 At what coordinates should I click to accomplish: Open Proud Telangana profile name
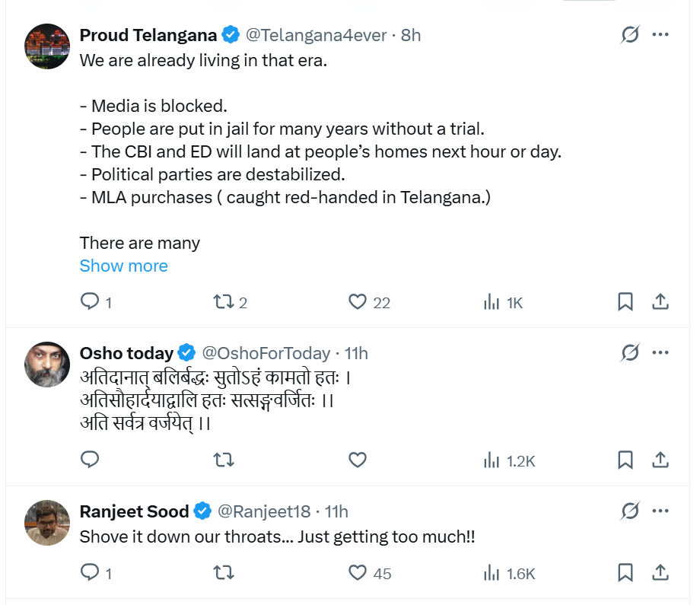tap(148, 35)
